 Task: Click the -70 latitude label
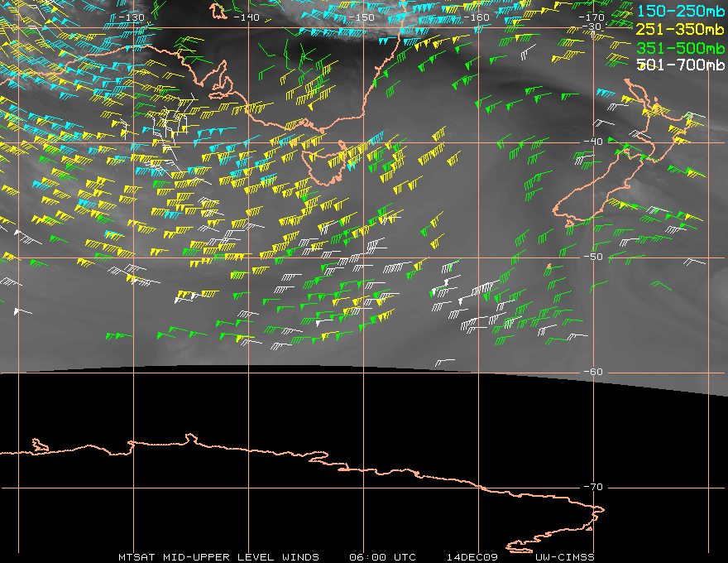pos(592,487)
